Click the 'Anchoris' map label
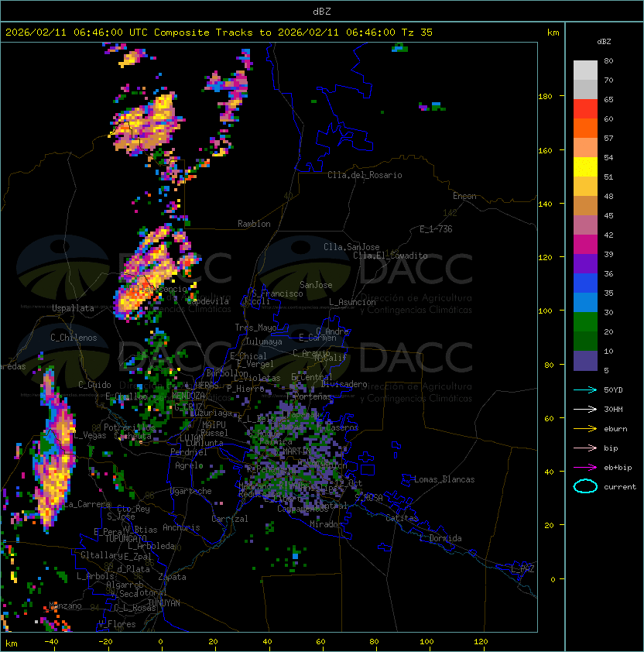The image size is (644, 652). tap(181, 527)
